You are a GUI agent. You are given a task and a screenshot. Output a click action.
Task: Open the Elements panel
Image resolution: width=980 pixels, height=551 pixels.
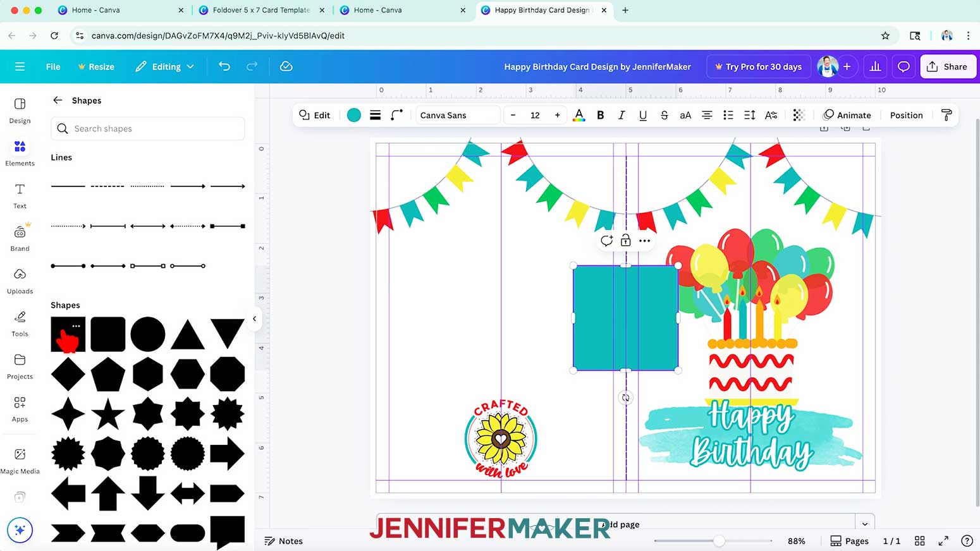click(20, 153)
